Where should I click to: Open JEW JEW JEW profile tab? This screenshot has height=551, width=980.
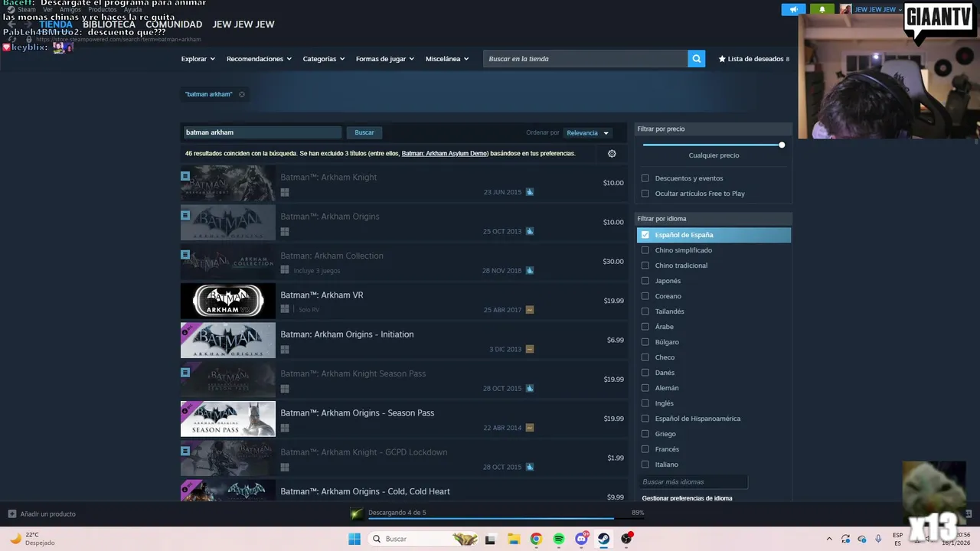point(243,24)
